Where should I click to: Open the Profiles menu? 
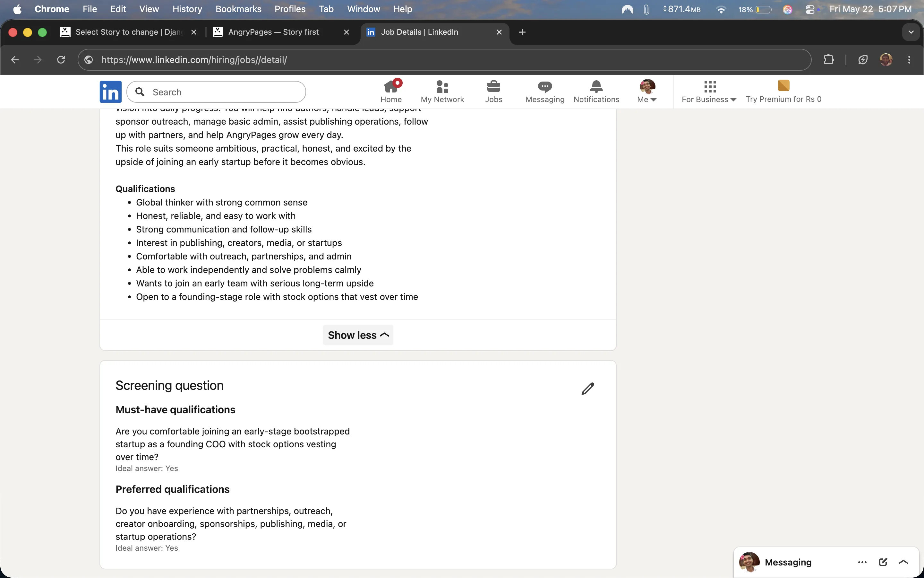290,9
